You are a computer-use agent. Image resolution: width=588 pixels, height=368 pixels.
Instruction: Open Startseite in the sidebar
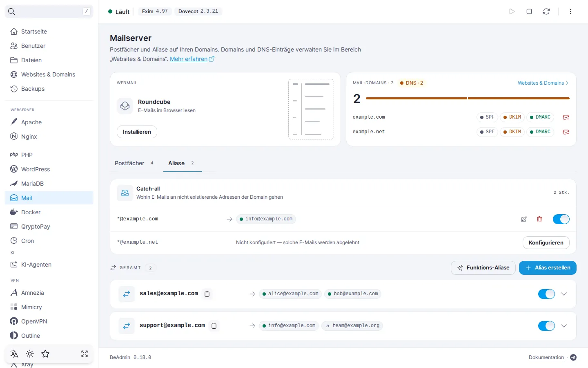(49, 31)
